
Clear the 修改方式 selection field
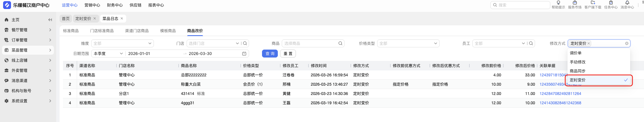click(627, 43)
